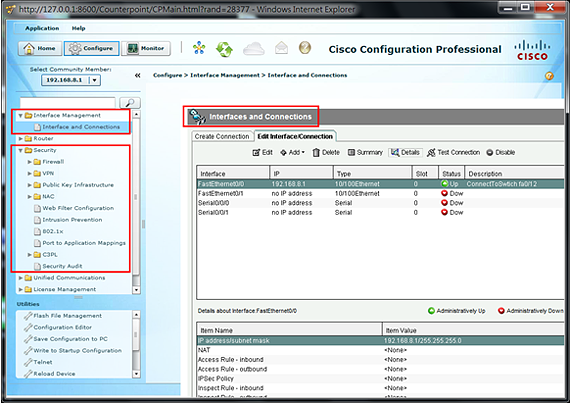570x403 pixels.
Task: Expand the Router folder
Action: coord(20,138)
